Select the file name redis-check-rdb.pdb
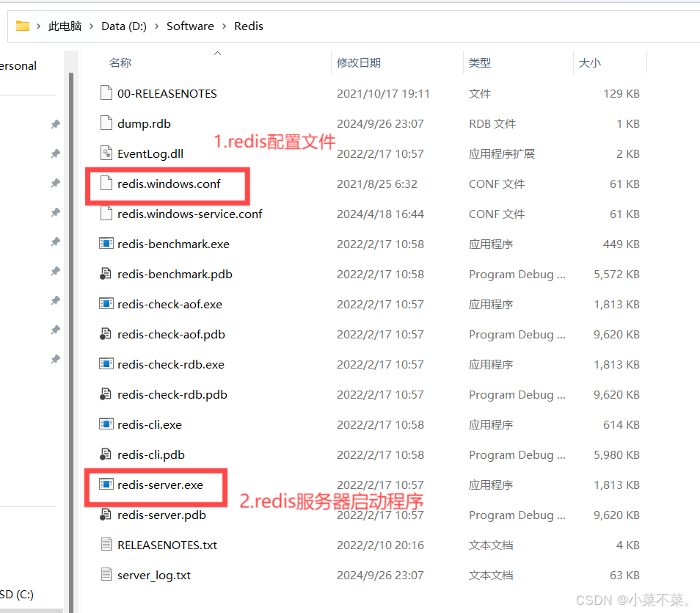The image size is (700, 613). tap(172, 394)
